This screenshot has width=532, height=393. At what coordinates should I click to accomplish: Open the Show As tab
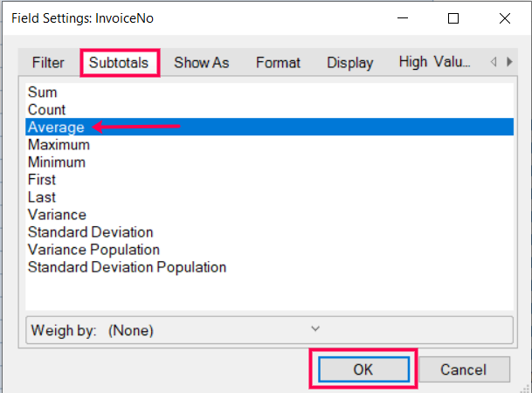tap(202, 62)
